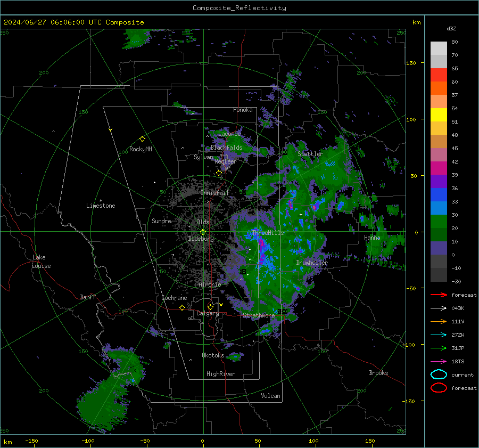Click the Didsbury town label
This screenshot has width=479, height=448.
201,239
